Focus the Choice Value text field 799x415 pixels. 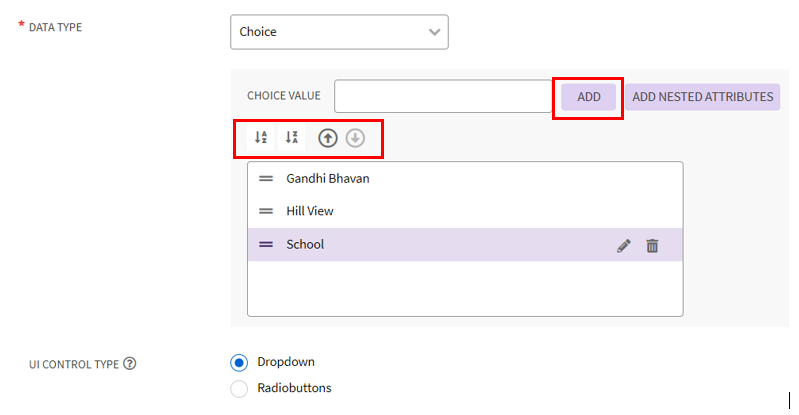[x=443, y=97]
